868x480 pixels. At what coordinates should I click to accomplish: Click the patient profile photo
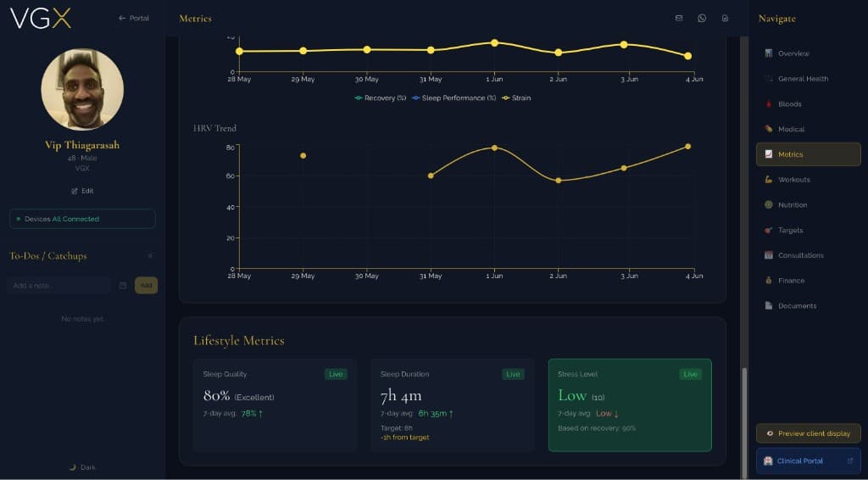(x=82, y=89)
